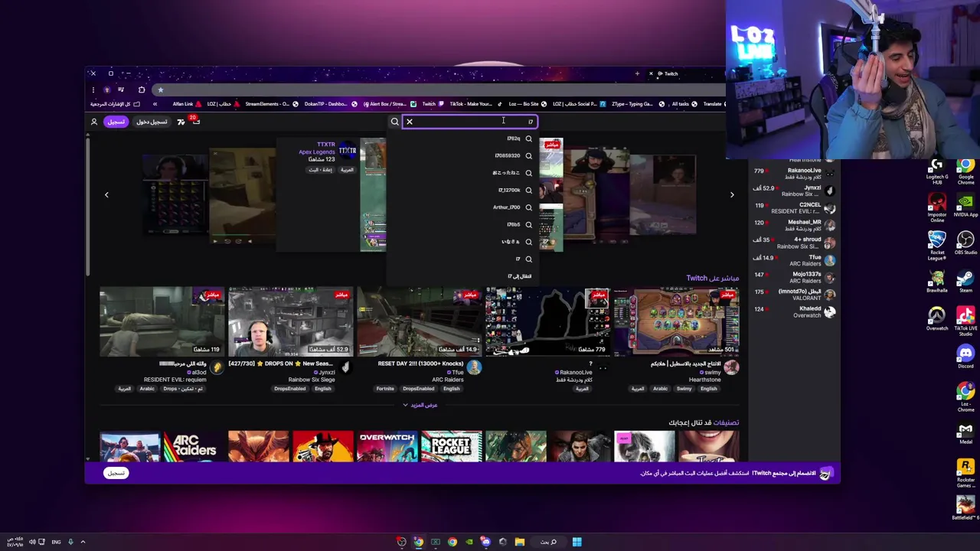Open Overwatch desktop icon
The height and width of the screenshot is (551, 980).
coord(937,318)
